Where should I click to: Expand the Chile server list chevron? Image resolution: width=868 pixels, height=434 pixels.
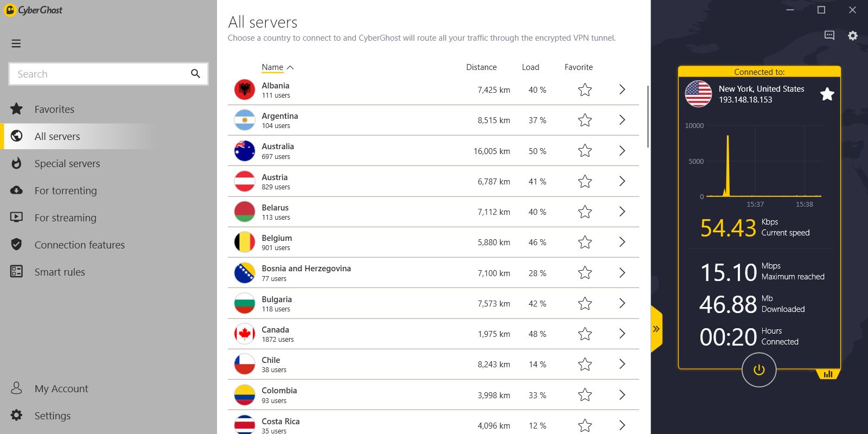[622, 364]
